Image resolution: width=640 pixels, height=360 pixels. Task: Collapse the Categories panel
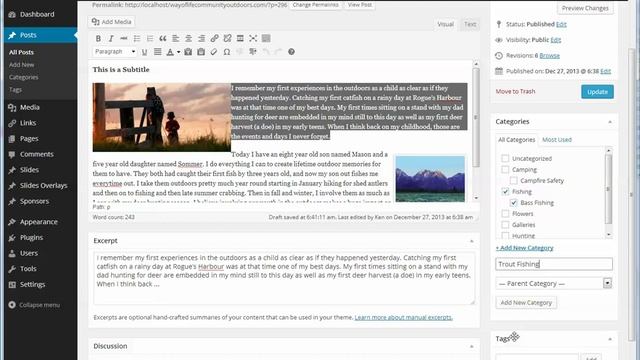click(x=610, y=122)
